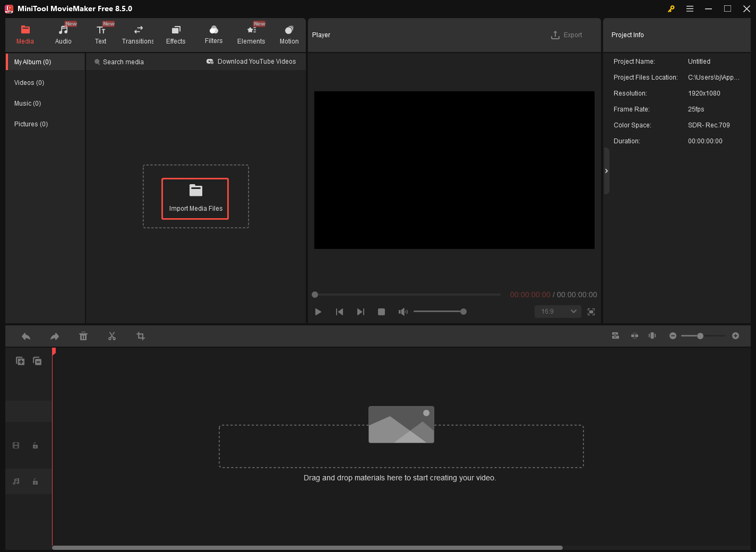Open the hamburger menu
Image resolution: width=756 pixels, height=552 pixels.
click(690, 8)
